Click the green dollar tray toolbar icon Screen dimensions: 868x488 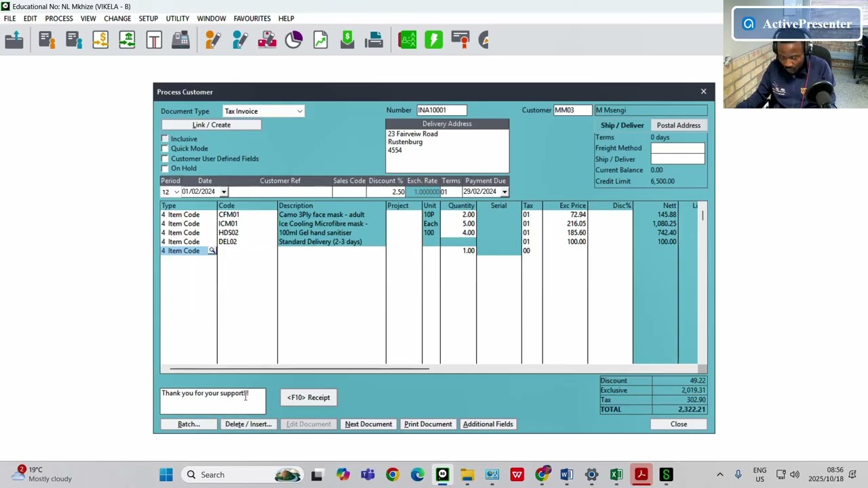pyautogui.click(x=347, y=40)
